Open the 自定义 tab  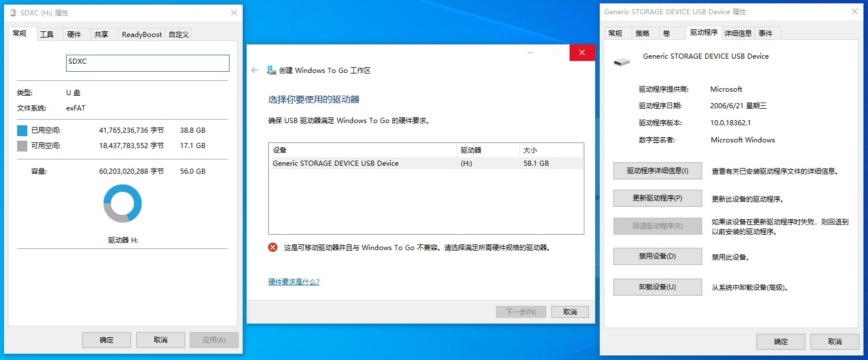pos(178,35)
